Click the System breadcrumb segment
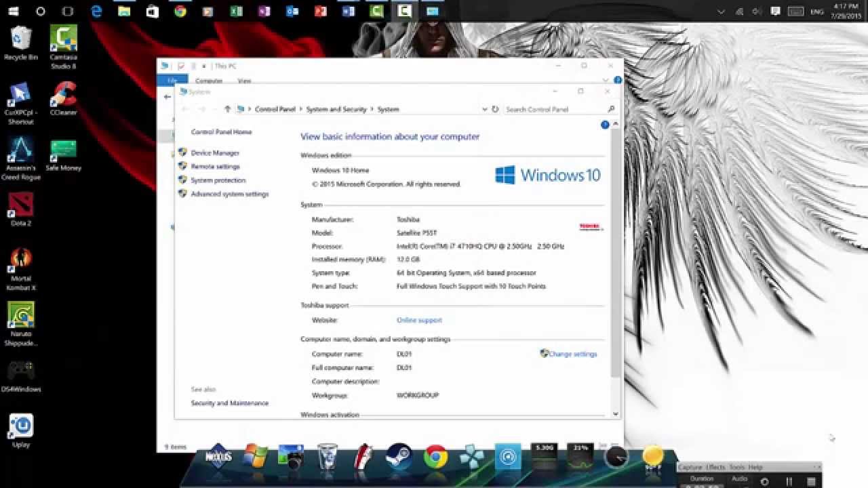The image size is (868, 488). 388,109
